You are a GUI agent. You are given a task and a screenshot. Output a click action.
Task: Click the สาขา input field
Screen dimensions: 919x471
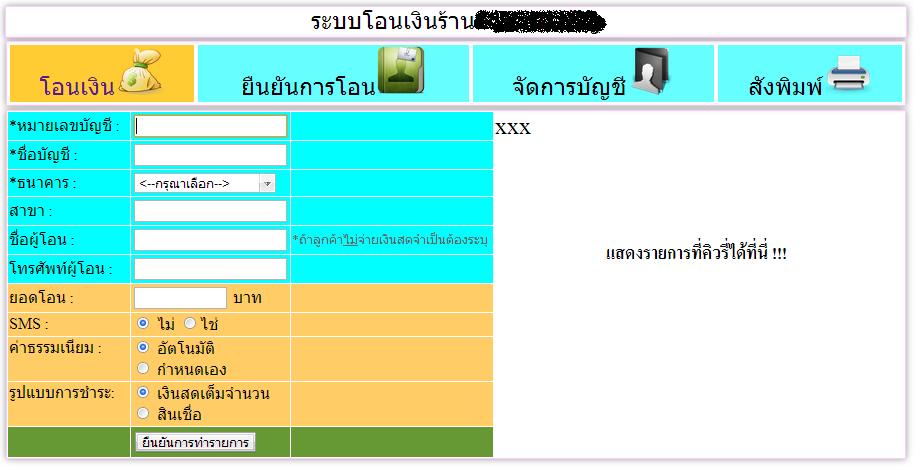tap(210, 211)
